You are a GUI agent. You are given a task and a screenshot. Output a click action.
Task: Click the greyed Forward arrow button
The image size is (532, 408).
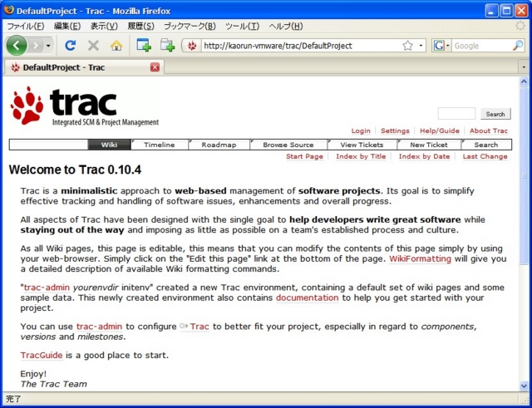click(x=36, y=46)
